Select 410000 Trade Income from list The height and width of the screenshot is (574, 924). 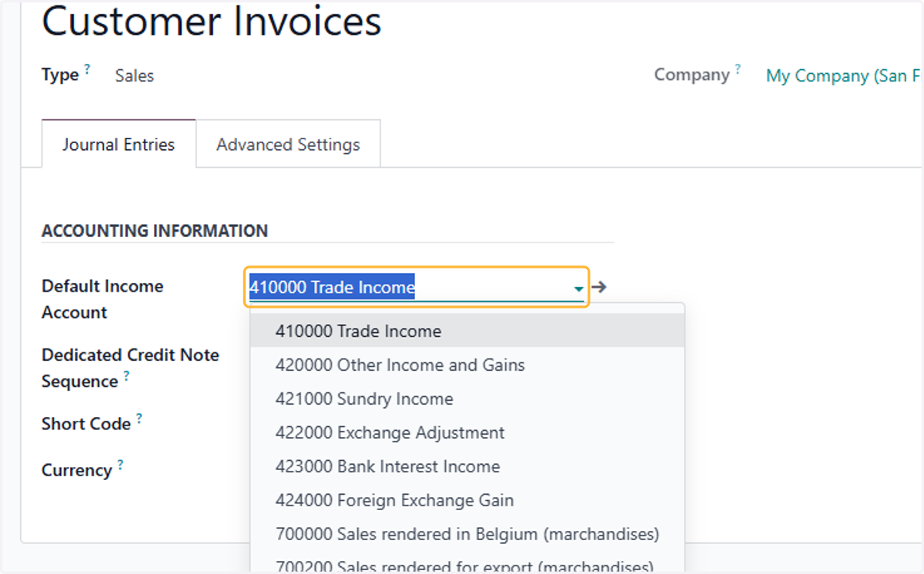click(467, 331)
